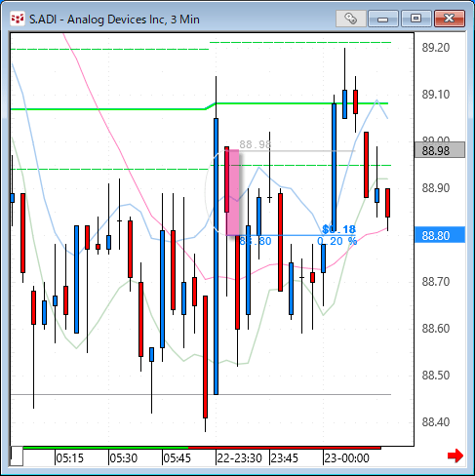Click the 05:45 time label
Viewport: 475px width, 476px height.
[x=178, y=458]
